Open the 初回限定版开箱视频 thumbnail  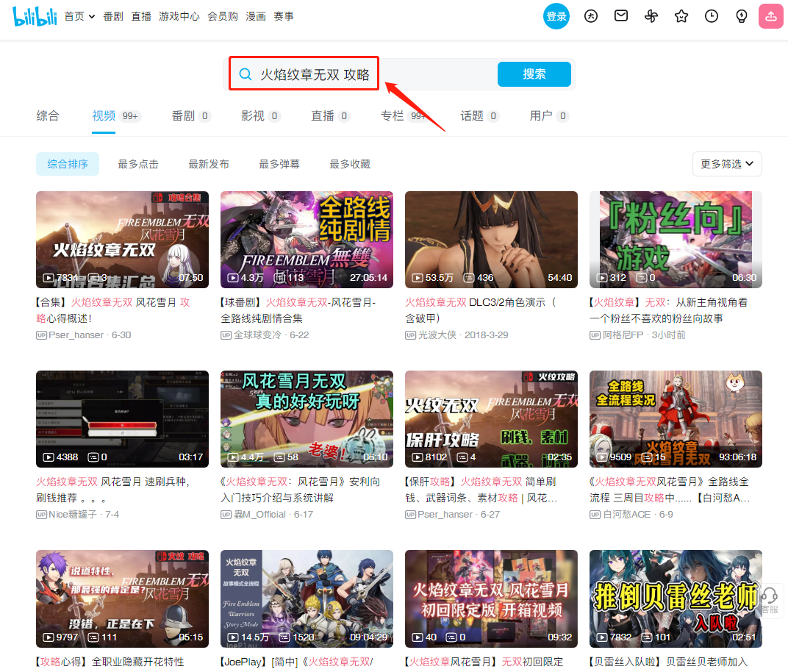point(491,598)
